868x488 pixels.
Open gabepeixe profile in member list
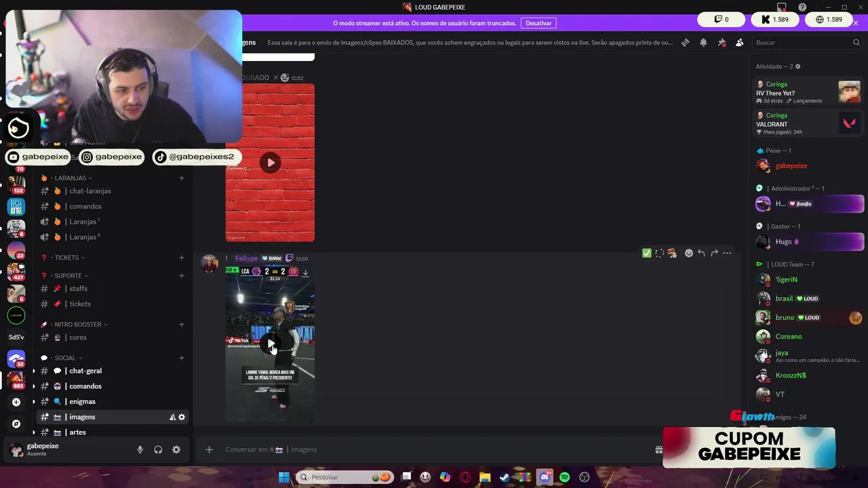[808, 165]
